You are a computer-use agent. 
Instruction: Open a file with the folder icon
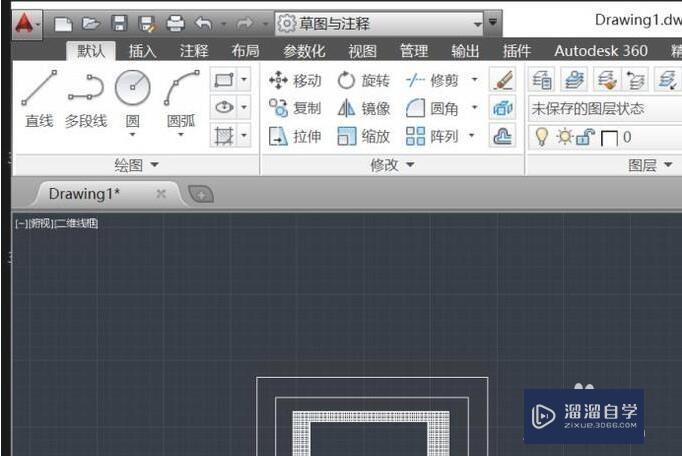91,23
